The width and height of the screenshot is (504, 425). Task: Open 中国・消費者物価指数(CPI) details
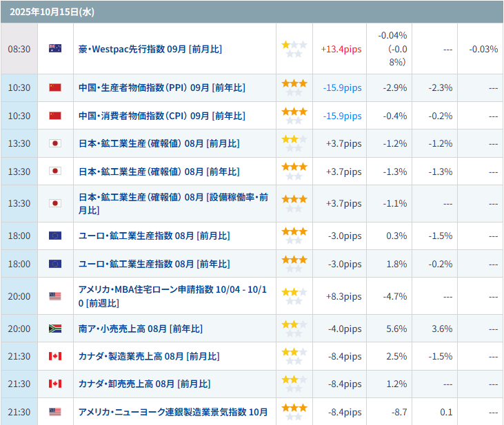click(162, 116)
